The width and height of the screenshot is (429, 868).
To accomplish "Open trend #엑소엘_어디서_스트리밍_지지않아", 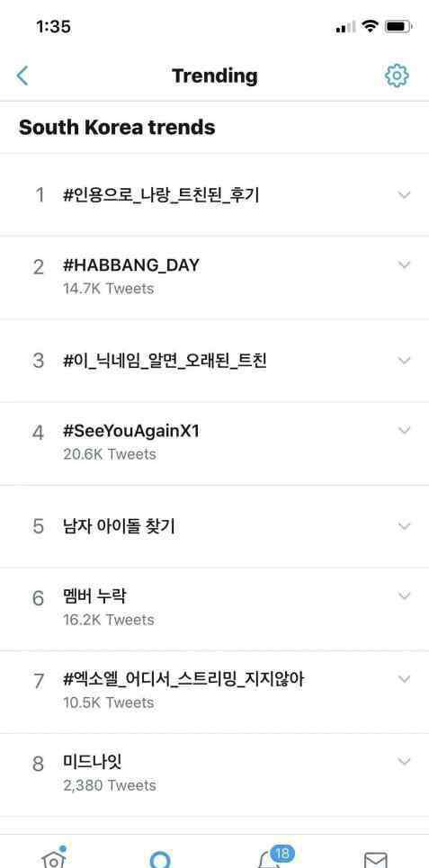I will click(214, 692).
